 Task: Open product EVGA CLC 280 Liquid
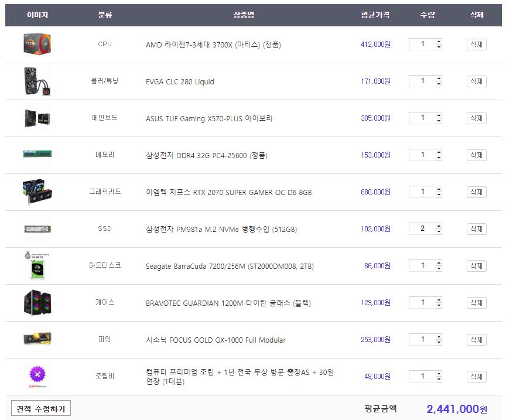(180, 81)
